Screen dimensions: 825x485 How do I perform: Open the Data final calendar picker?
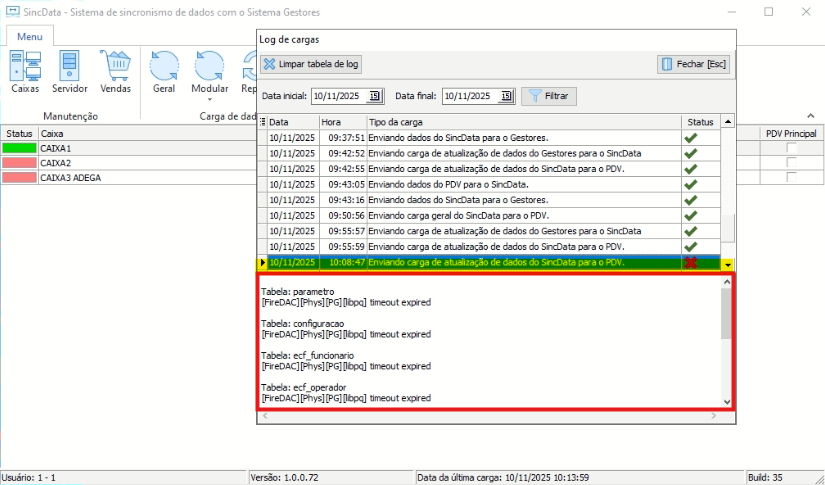[x=506, y=96]
